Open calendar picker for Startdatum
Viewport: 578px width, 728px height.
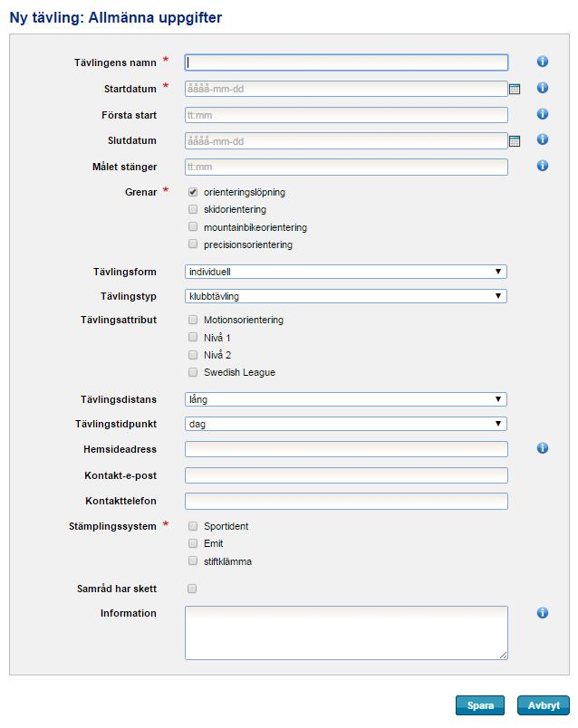pos(515,89)
